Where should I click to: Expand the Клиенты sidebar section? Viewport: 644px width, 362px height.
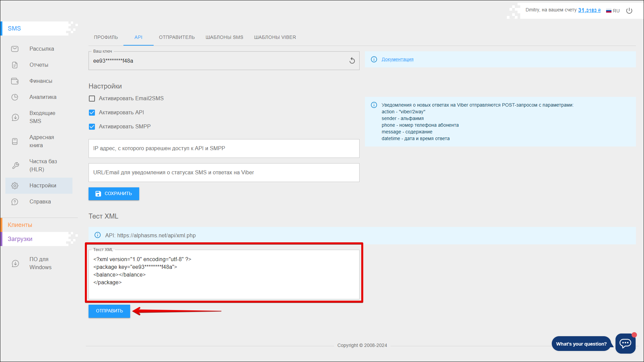coord(20,225)
